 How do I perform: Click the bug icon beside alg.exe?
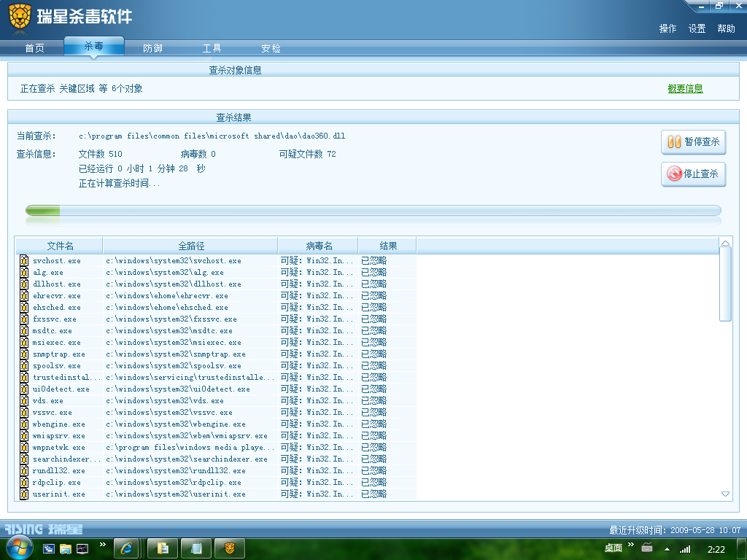(24, 273)
